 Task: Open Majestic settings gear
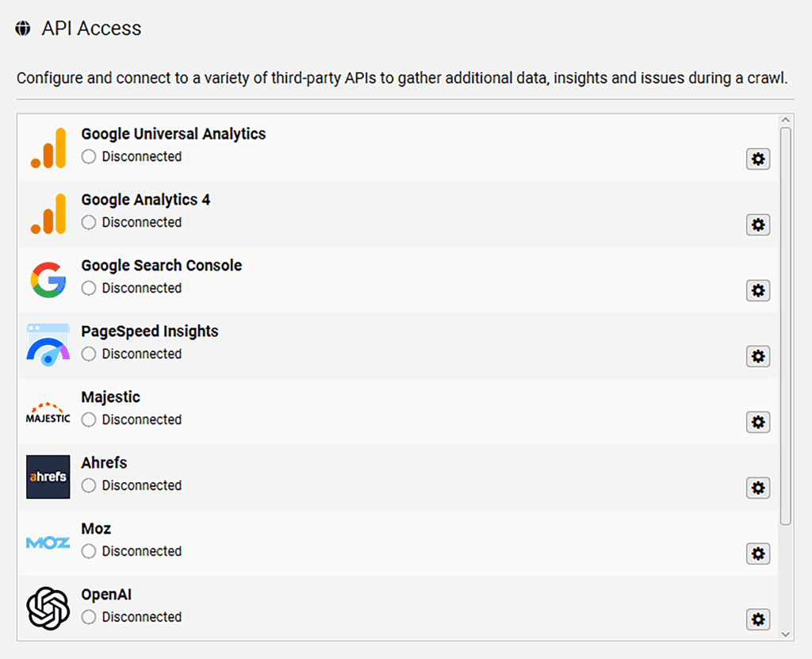[x=758, y=423]
